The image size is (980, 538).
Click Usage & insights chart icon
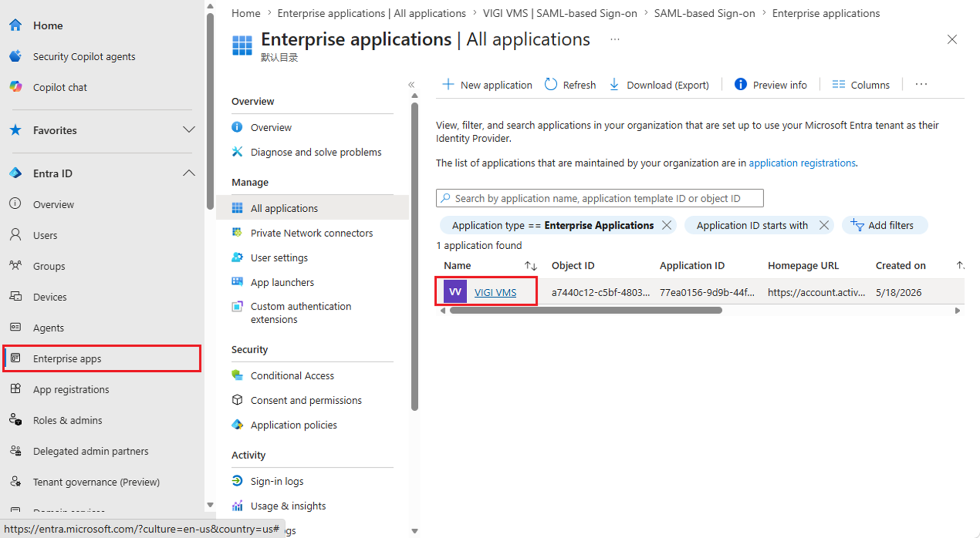pyautogui.click(x=237, y=505)
